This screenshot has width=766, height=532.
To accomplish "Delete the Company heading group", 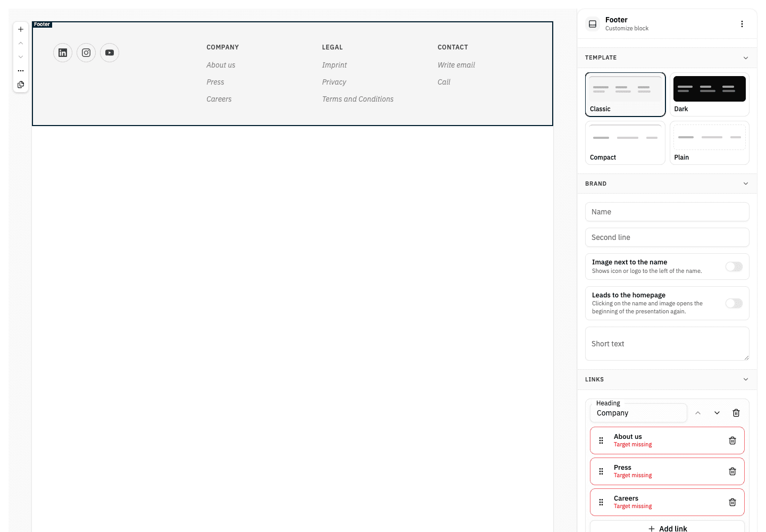I will point(736,413).
